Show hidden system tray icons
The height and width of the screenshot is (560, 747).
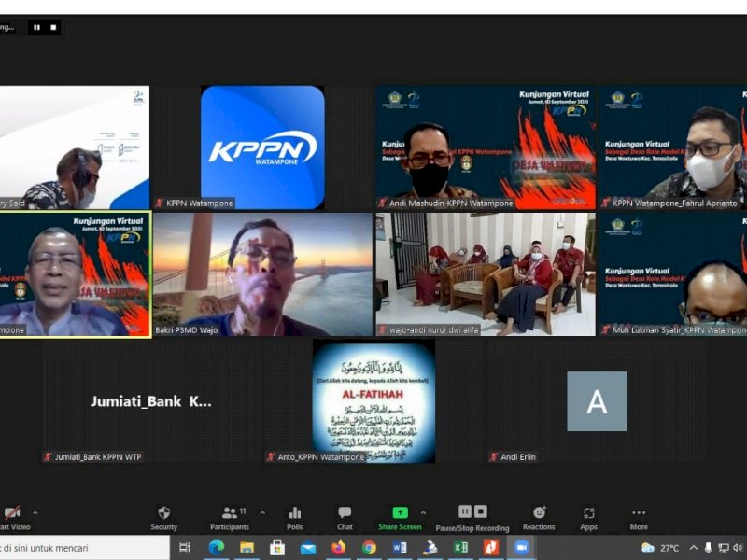(x=694, y=548)
